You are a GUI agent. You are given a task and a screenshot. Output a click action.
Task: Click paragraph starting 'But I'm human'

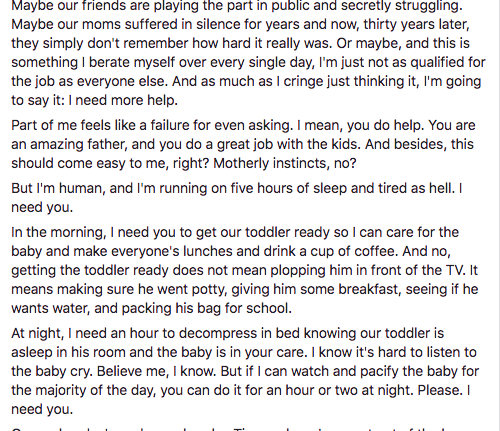click(x=237, y=198)
